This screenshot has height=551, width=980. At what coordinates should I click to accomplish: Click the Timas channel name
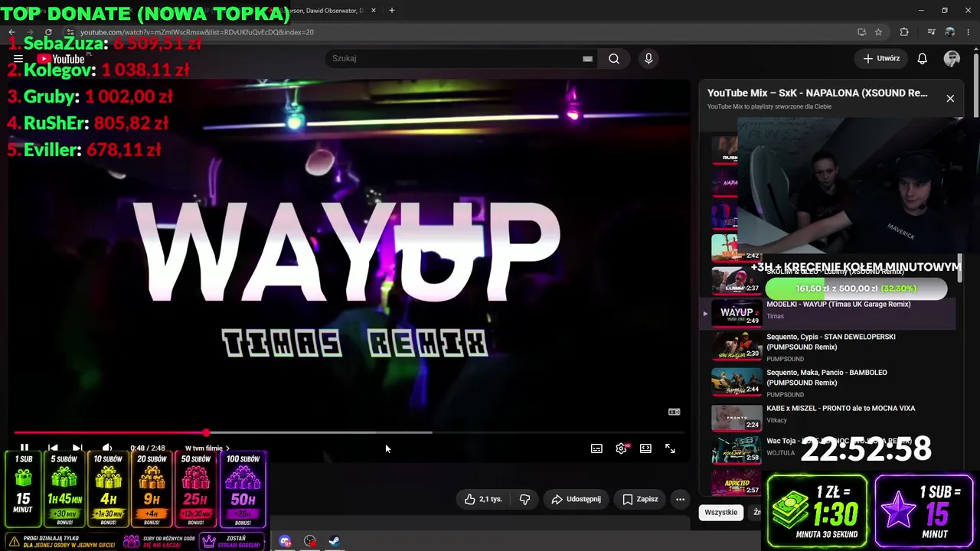point(775,316)
